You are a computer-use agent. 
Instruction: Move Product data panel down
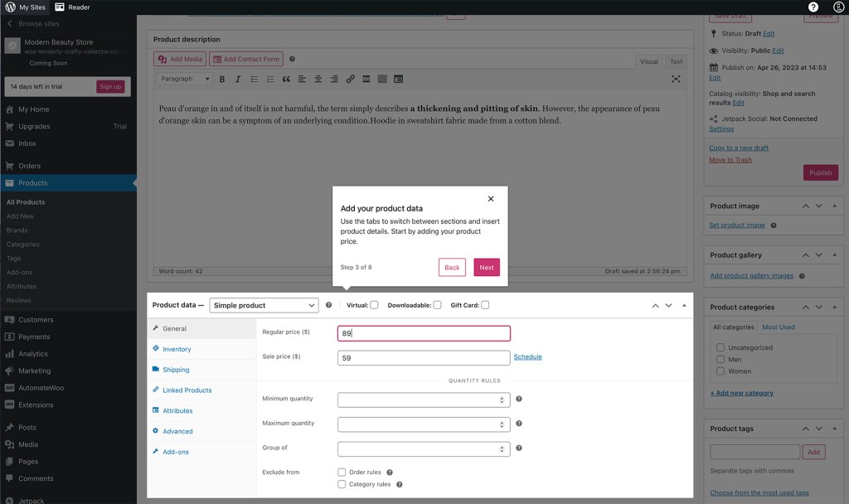[x=669, y=305]
